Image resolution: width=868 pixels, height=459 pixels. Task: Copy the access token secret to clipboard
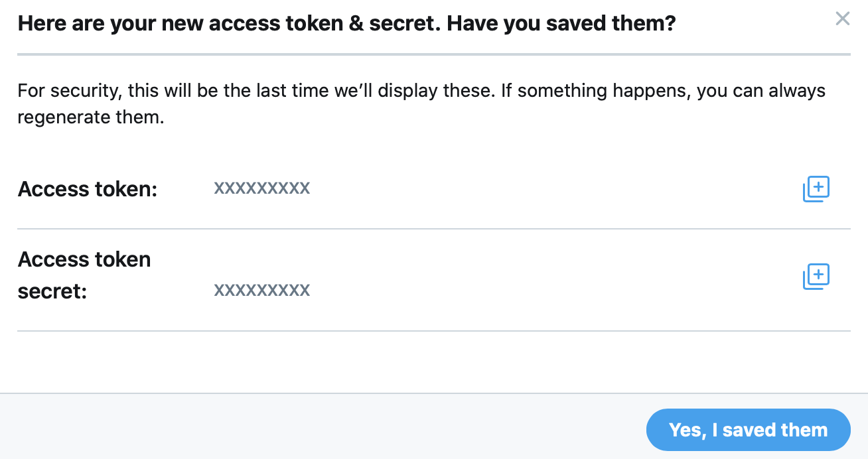tap(816, 277)
